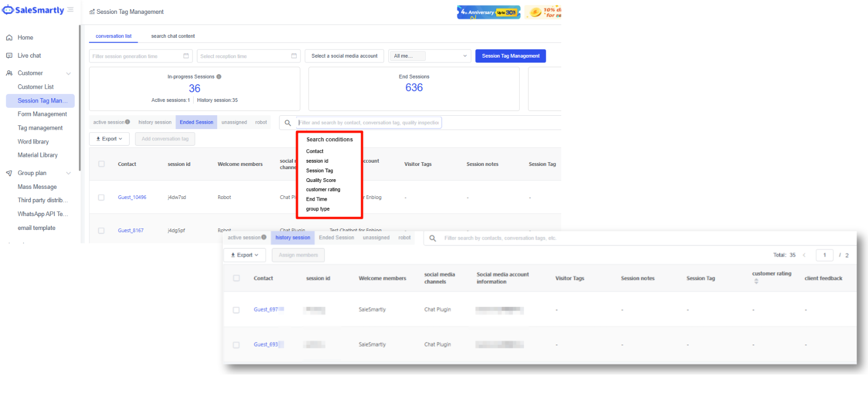Click the In-progress Sessions info icon
This screenshot has width=868, height=406.
[219, 77]
